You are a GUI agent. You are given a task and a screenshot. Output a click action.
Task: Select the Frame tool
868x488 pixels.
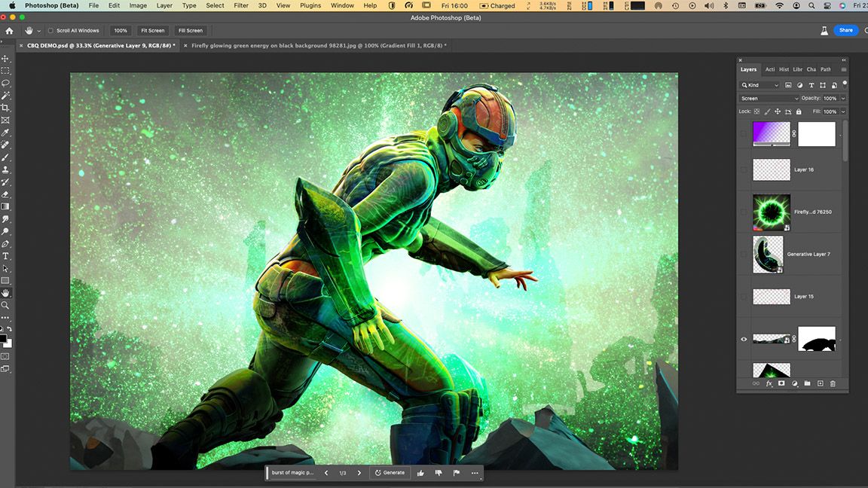(x=5, y=120)
